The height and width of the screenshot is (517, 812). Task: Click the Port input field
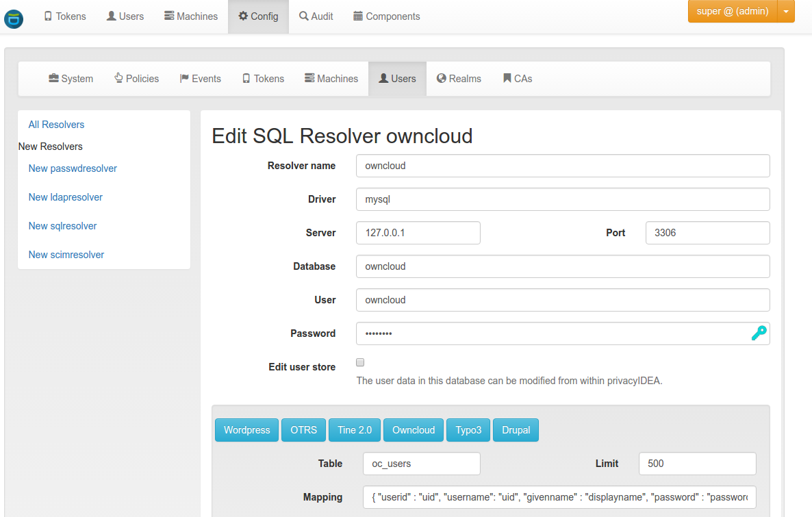pyautogui.click(x=707, y=233)
